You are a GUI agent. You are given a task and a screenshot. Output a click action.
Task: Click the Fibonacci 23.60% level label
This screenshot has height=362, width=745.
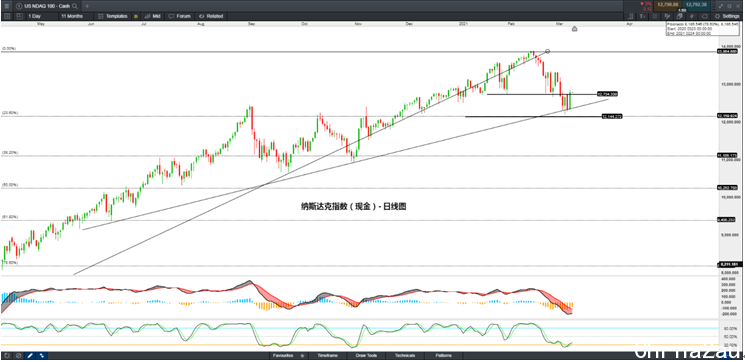coord(10,113)
